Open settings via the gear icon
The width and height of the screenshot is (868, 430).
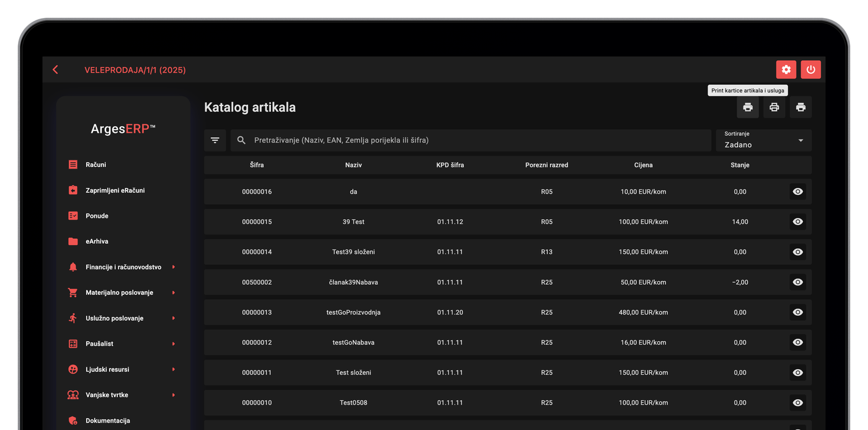786,69
